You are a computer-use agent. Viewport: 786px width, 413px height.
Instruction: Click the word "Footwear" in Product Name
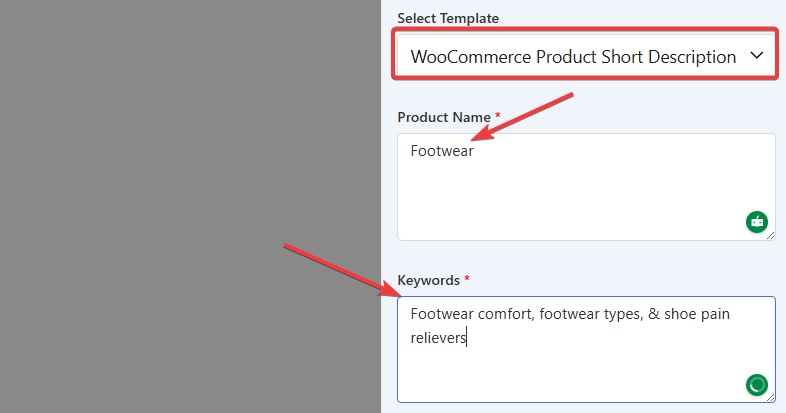(442, 152)
